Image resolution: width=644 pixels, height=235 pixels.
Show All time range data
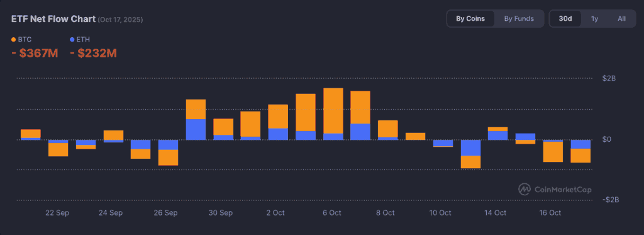[621, 18]
